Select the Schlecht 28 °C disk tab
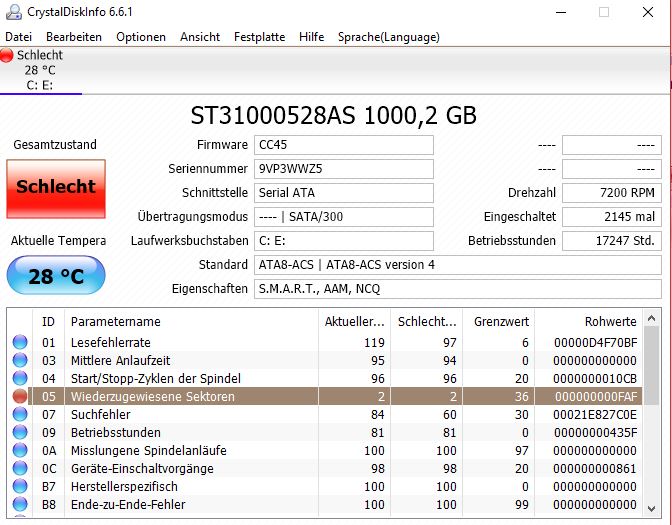Screen dimensions: 672x525 (x=41, y=70)
